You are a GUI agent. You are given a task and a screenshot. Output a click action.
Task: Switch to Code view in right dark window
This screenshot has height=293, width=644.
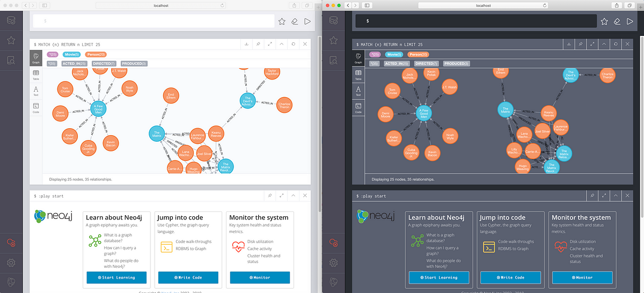tap(358, 108)
